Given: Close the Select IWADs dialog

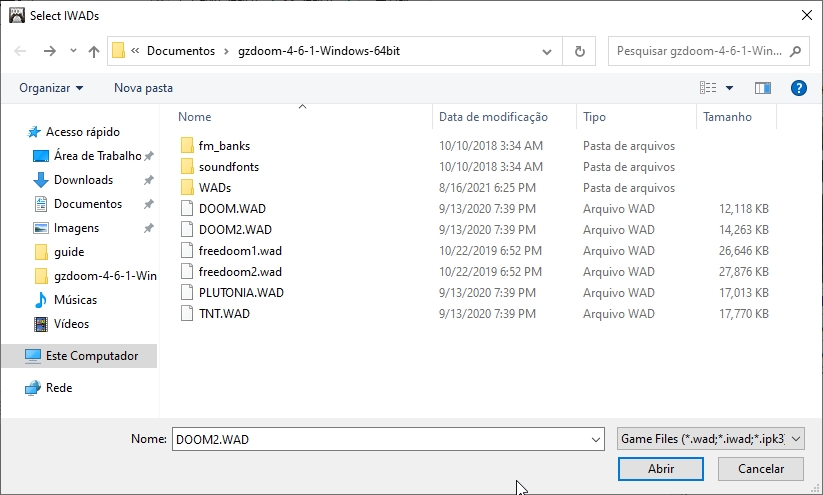Looking at the screenshot, I should pyautogui.click(x=807, y=15).
